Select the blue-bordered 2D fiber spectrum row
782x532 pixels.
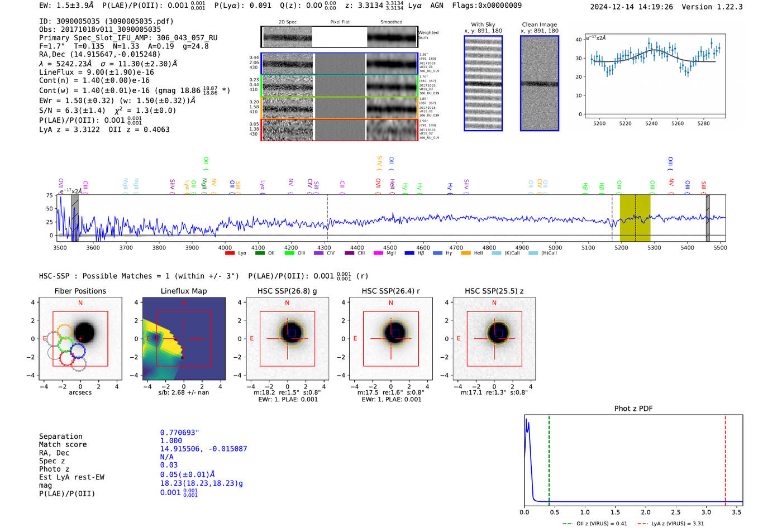pos(340,64)
